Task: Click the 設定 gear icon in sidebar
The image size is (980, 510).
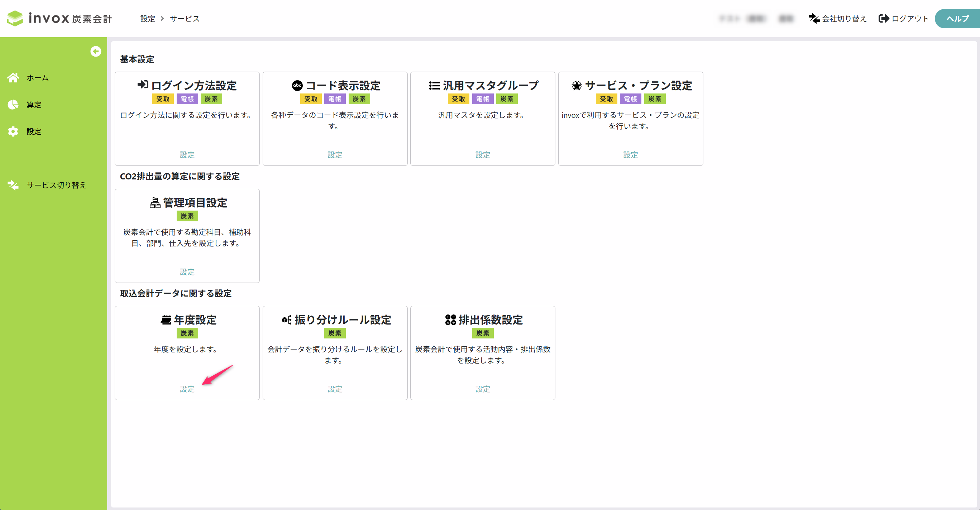Action: click(x=13, y=131)
